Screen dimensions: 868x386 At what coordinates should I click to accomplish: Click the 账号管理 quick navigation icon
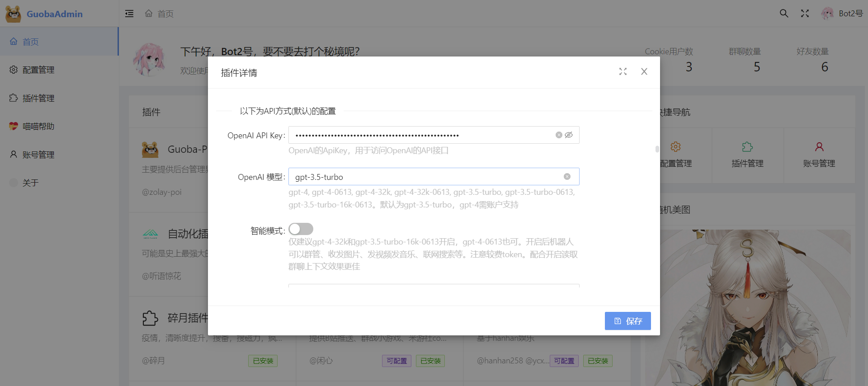coord(819,147)
